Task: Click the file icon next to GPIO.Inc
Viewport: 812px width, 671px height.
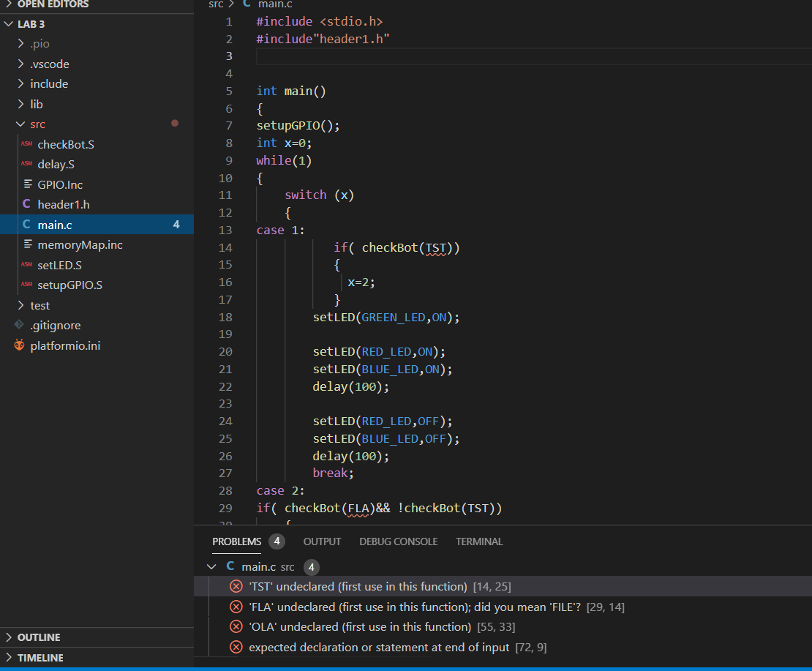Action: 26,184
